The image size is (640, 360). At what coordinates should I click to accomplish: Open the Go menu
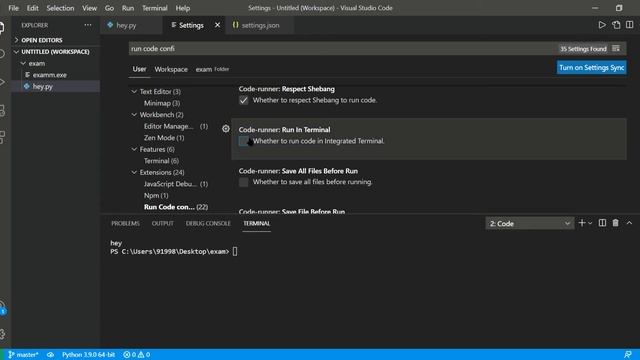coord(109,8)
